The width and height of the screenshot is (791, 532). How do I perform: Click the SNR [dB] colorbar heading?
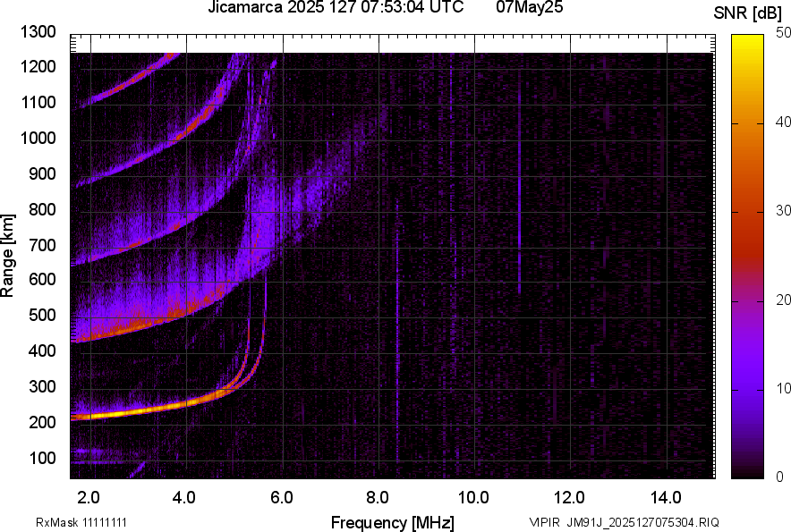click(749, 13)
